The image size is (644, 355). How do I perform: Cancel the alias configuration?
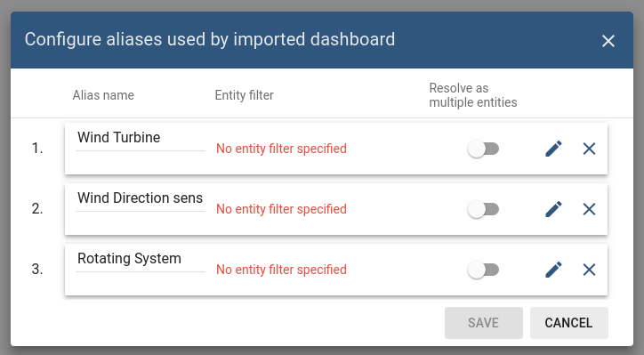(x=569, y=323)
